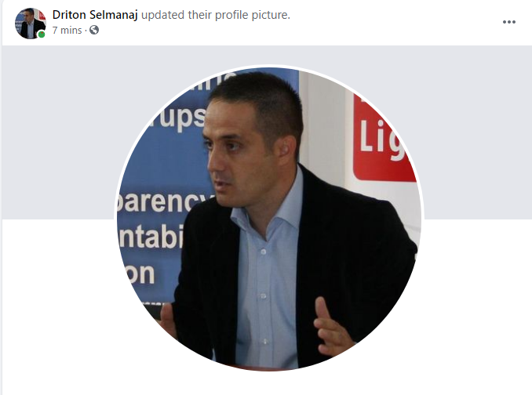
Task: Open Driton Selmanaj's profile via name link
Action: 95,15
